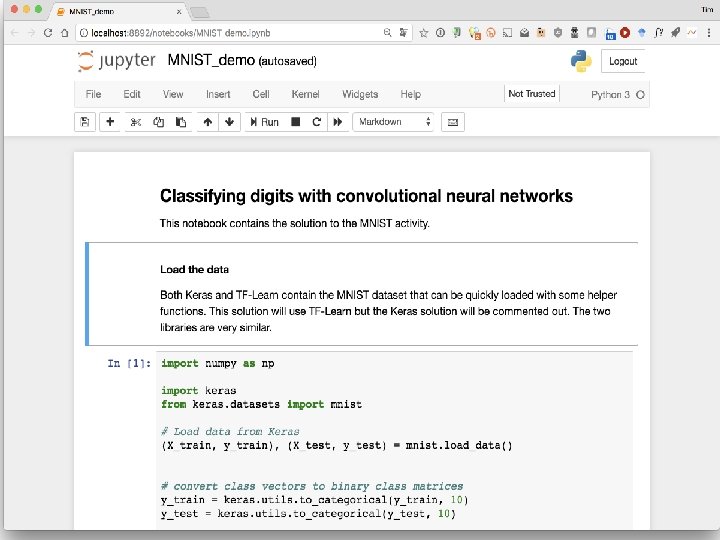Open the Edit menu
720x540 pixels.
[x=132, y=94]
